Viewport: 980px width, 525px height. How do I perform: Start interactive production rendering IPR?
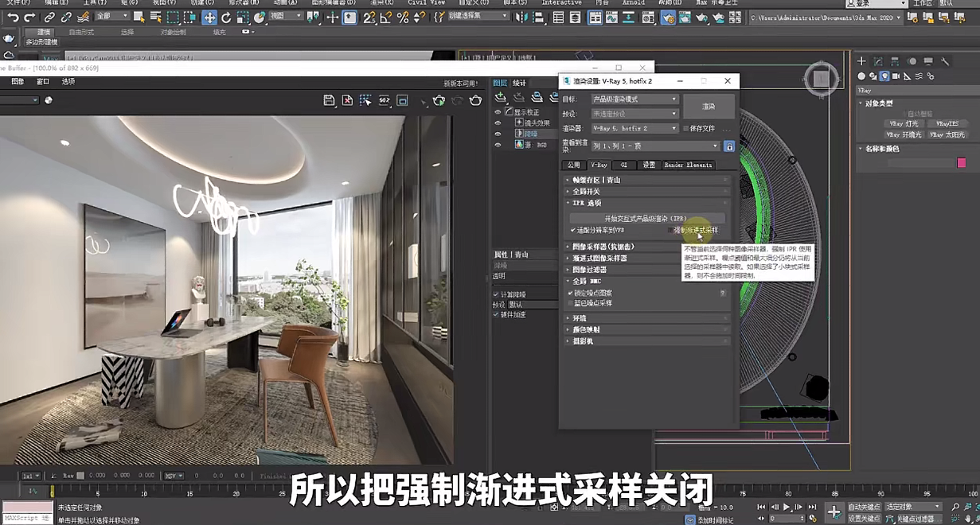pos(646,219)
